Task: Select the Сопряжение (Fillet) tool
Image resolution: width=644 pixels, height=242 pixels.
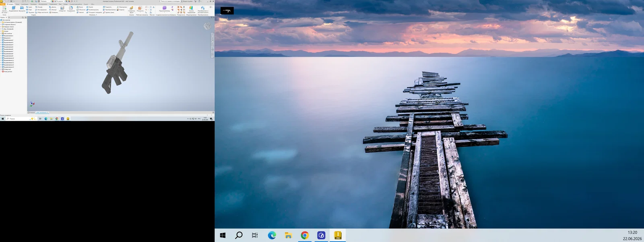Action: (71, 8)
